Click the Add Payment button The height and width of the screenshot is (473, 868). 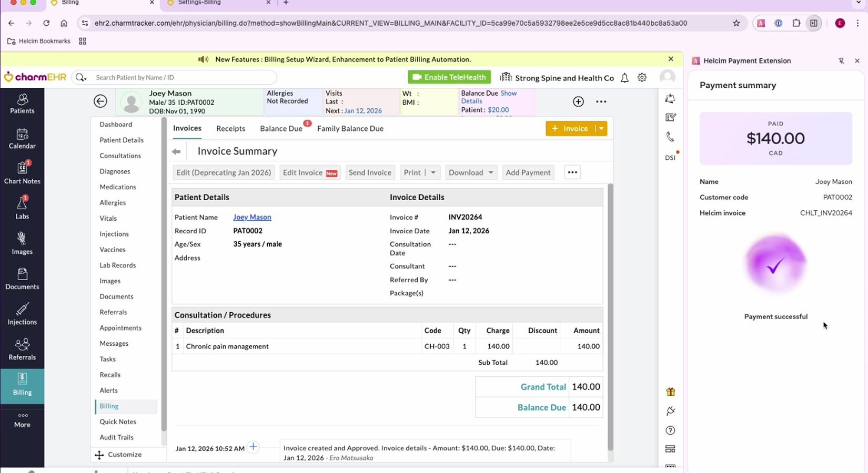[528, 172]
